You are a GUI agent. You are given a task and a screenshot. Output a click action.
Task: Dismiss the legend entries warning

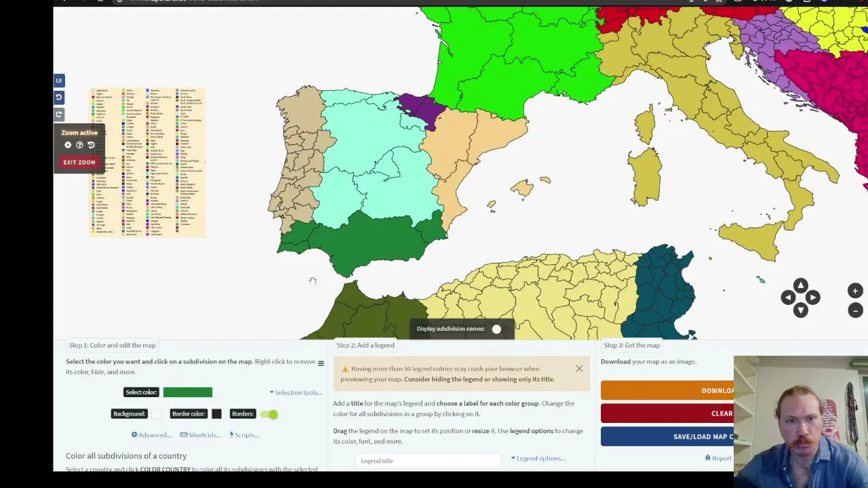[x=579, y=369]
